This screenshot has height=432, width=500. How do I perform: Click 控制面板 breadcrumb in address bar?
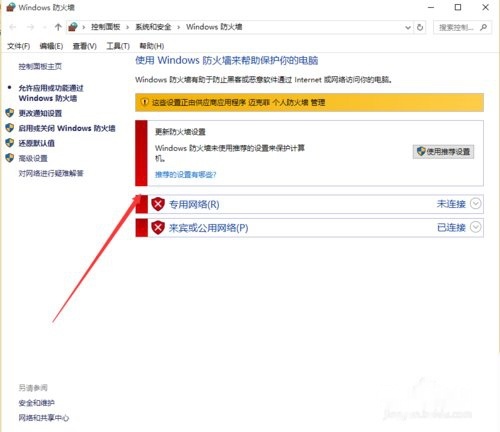coord(106,27)
